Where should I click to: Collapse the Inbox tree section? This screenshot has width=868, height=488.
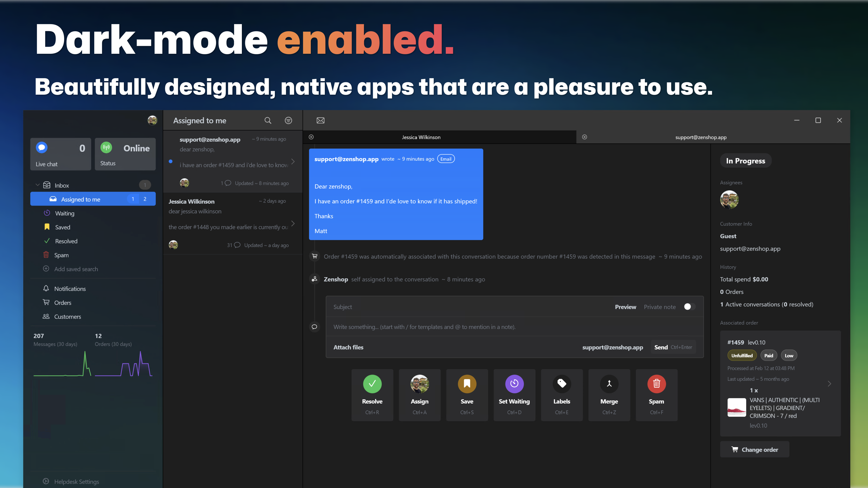click(37, 185)
